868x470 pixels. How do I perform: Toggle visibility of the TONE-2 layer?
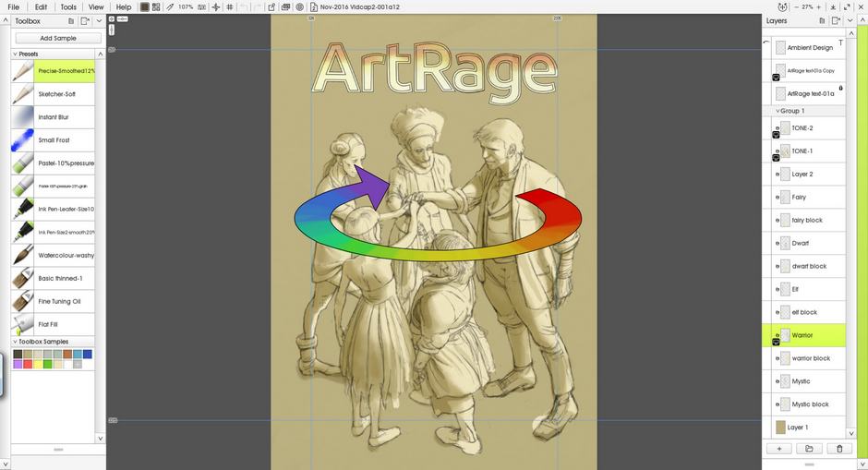(778, 127)
